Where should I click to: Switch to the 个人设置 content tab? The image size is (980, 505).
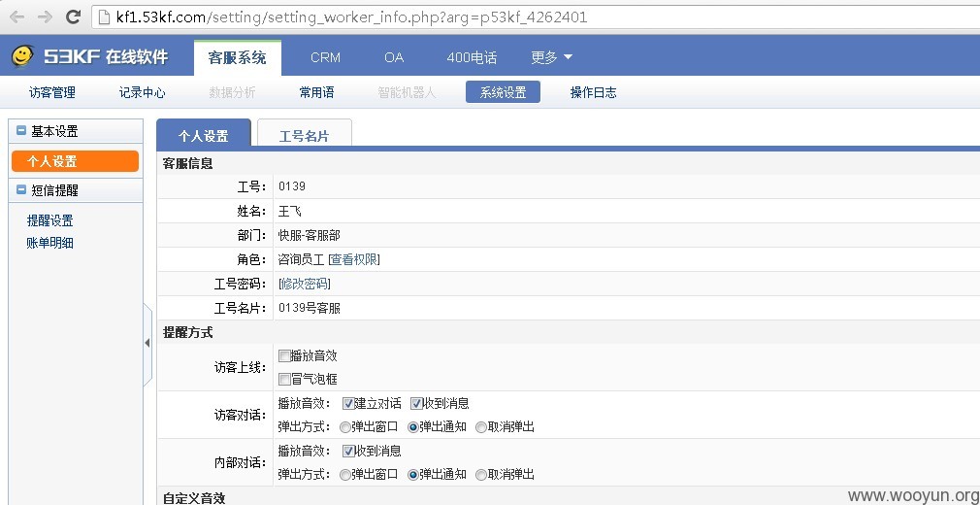pos(204,133)
